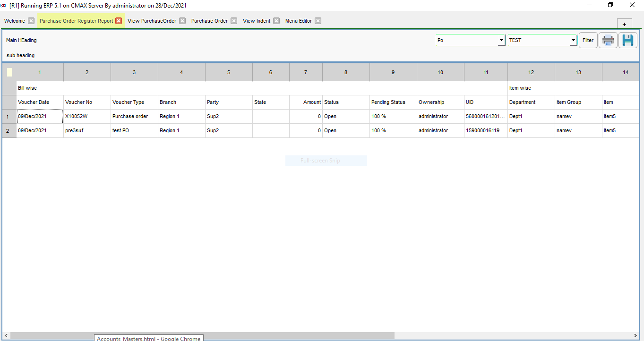Open the Purchase Order tab
This screenshot has height=341, width=644.
coord(210,21)
